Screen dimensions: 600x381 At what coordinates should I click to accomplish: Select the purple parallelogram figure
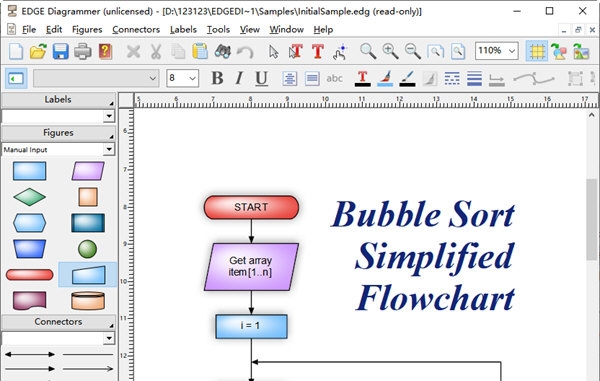(x=88, y=171)
